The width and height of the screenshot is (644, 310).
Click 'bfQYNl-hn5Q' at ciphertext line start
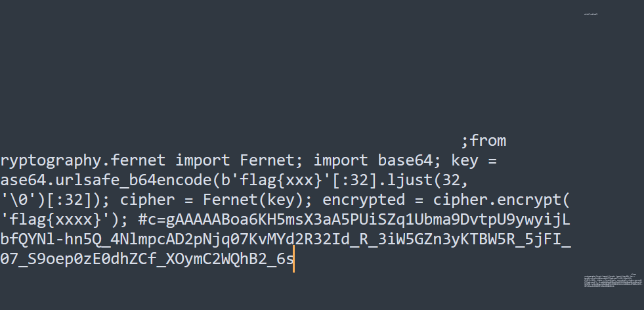point(51,239)
